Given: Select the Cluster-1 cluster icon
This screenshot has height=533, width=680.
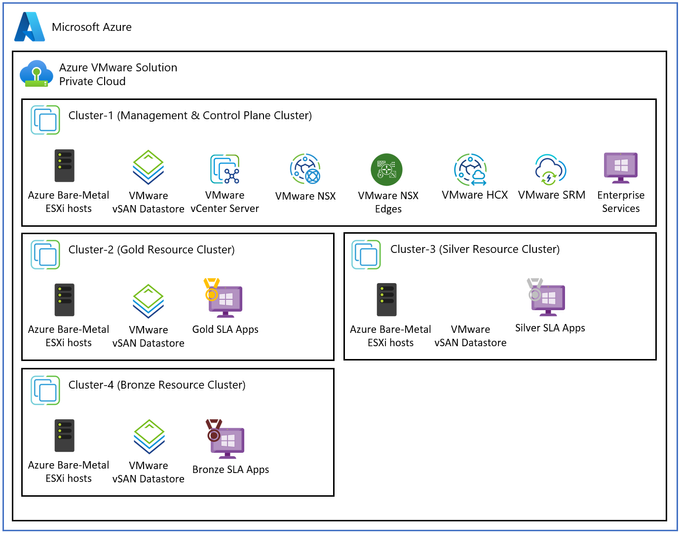Looking at the screenshot, I should (x=46, y=120).
